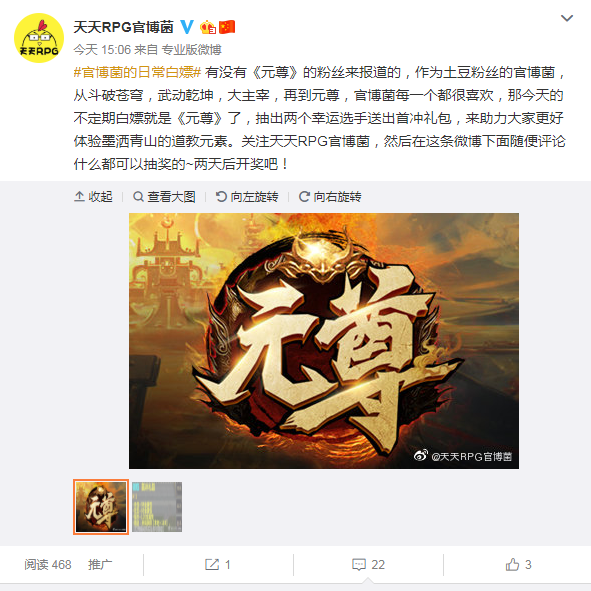Open the 专业版微博 source link
The width and height of the screenshot is (591, 591).
[x=191, y=50]
